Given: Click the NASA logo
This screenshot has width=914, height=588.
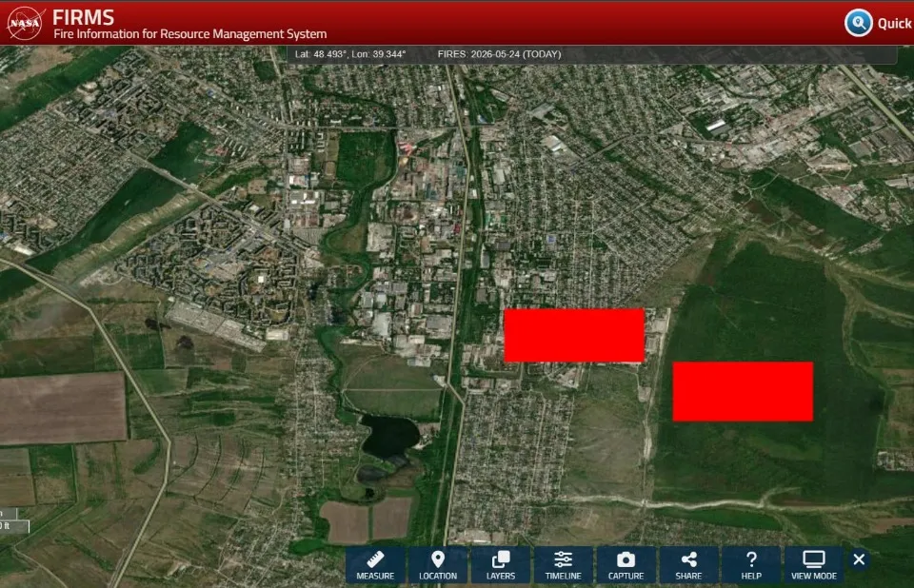Looking at the screenshot, I should point(25,23).
